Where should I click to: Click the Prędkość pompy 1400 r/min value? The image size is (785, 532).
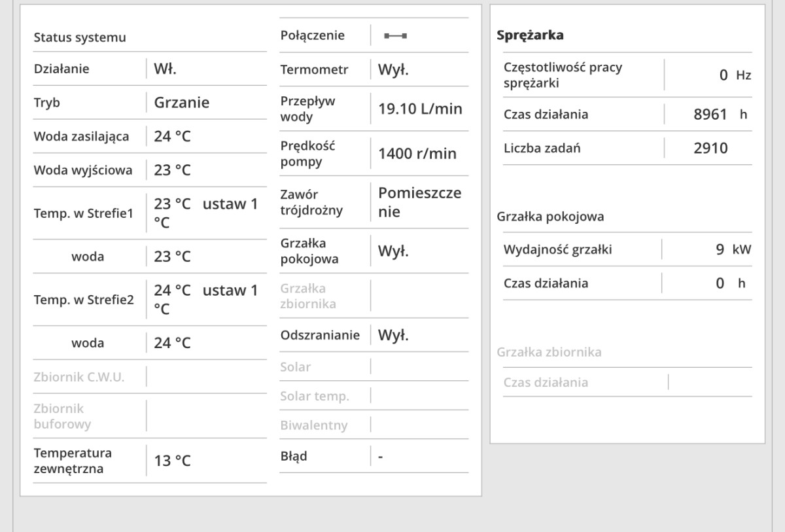pyautogui.click(x=417, y=154)
